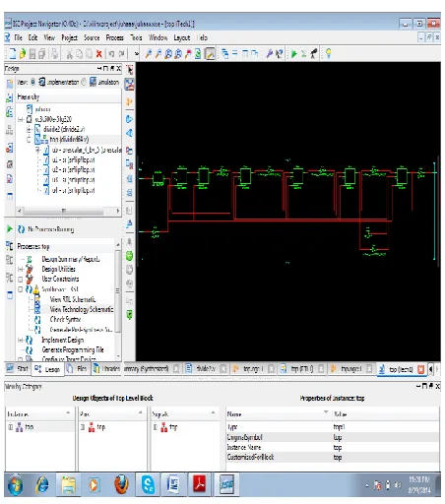Select Check Syntax process
This screenshot has height=504, width=445.
pyautogui.click(x=65, y=319)
